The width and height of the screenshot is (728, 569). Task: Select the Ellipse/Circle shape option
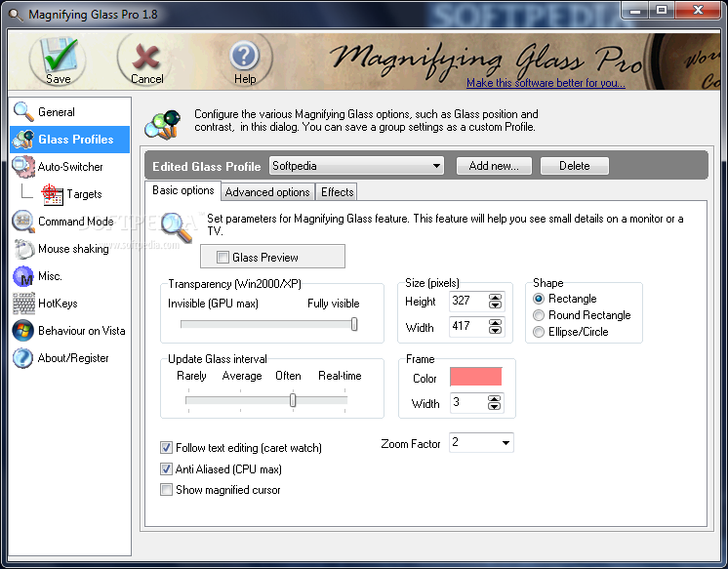(x=539, y=332)
